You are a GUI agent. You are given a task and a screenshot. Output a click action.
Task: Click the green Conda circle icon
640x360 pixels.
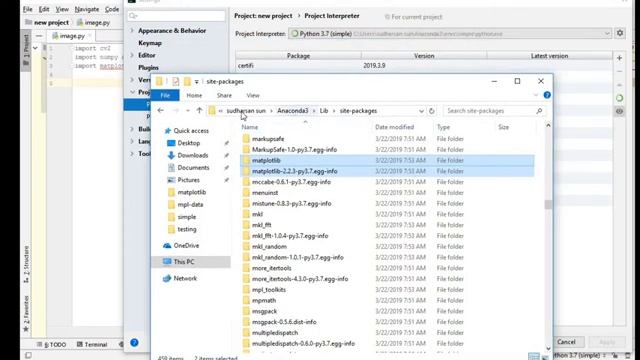(619, 98)
